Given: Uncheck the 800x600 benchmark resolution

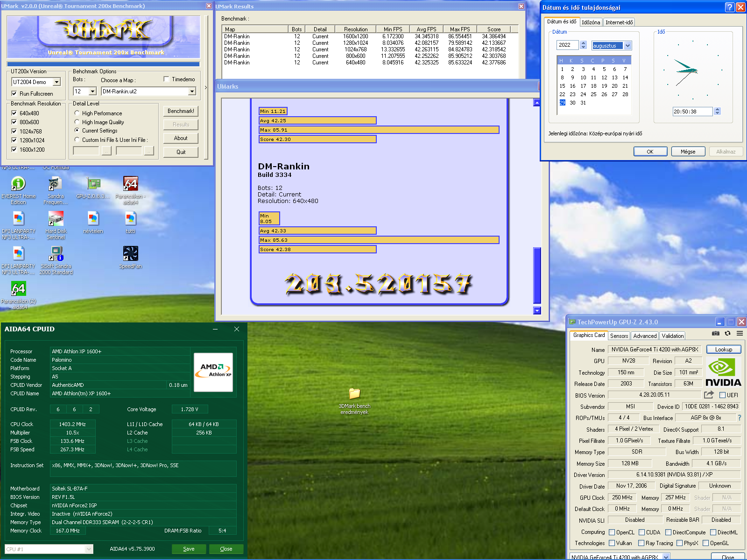Looking at the screenshot, I should tap(14, 122).
